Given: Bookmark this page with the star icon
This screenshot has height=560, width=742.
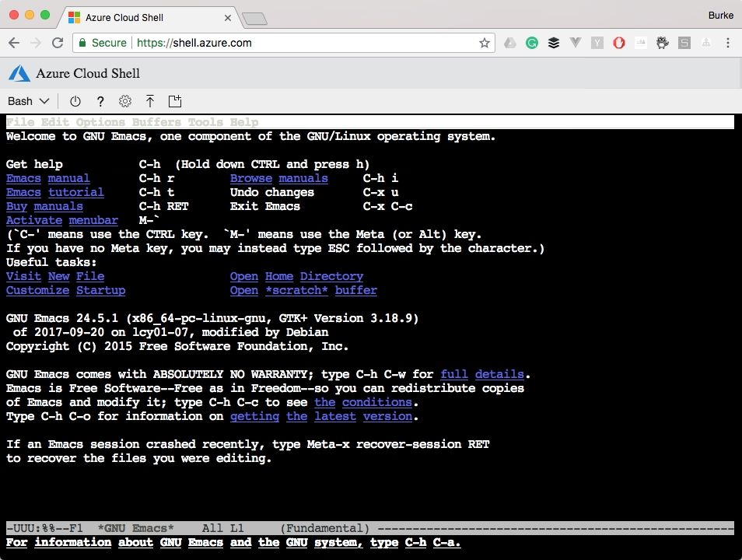Looking at the screenshot, I should (x=484, y=44).
